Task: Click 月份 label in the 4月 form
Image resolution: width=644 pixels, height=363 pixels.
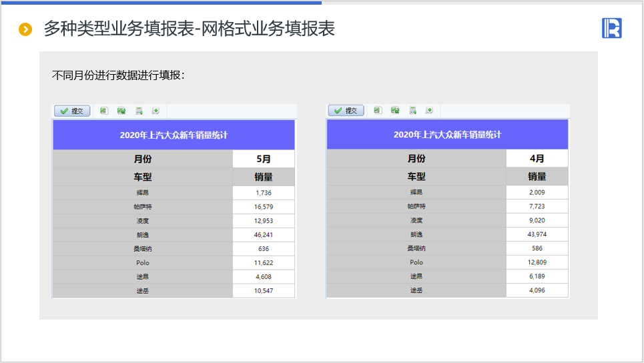Action: (416, 159)
